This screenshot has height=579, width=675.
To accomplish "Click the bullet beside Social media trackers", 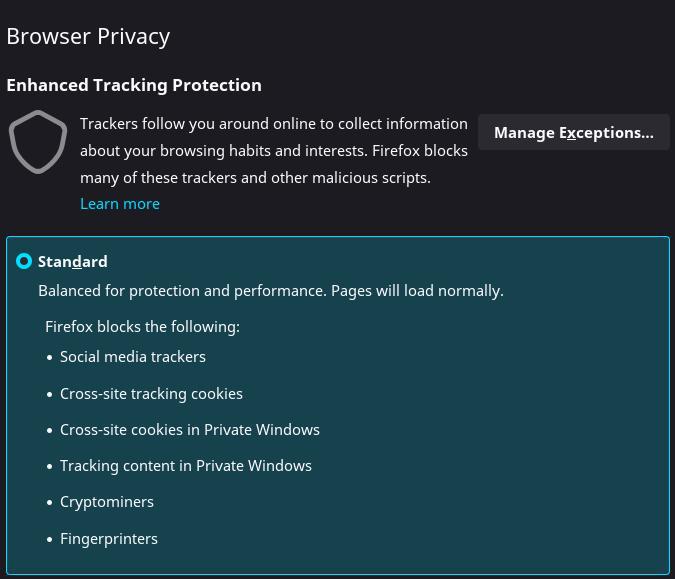I will [50, 357].
